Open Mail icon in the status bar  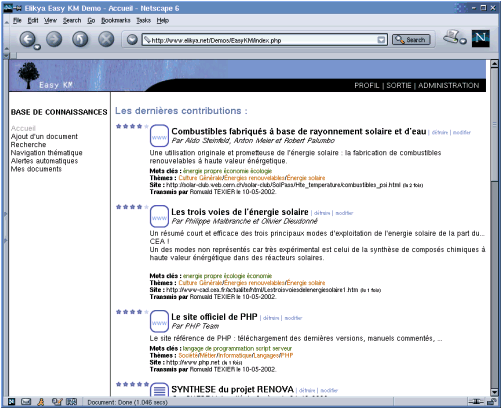26,402
